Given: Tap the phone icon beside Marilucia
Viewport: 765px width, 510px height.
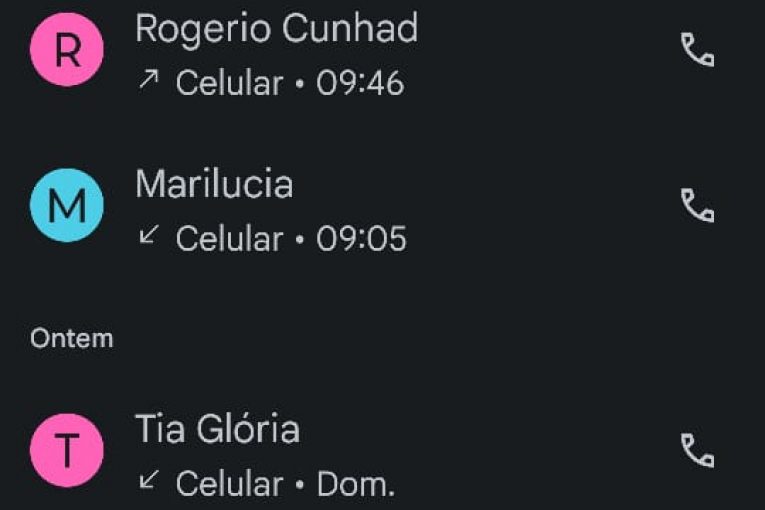Looking at the screenshot, I should pyautogui.click(x=697, y=205).
